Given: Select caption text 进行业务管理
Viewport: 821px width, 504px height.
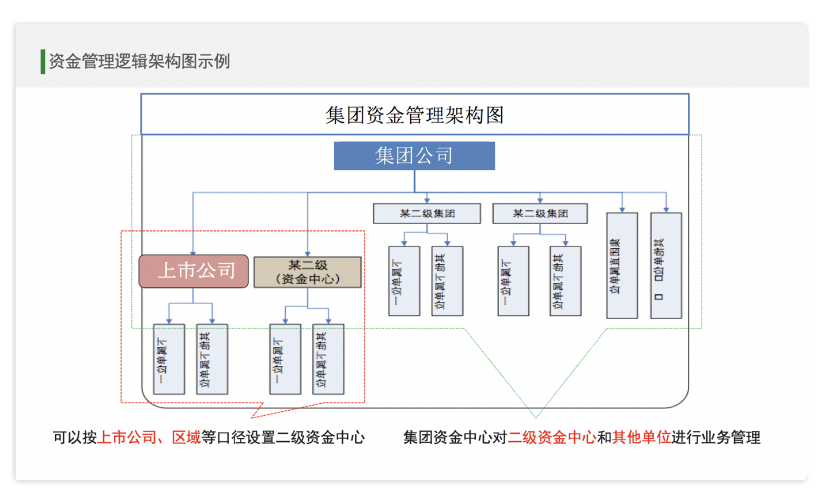Looking at the screenshot, I should 716,438.
